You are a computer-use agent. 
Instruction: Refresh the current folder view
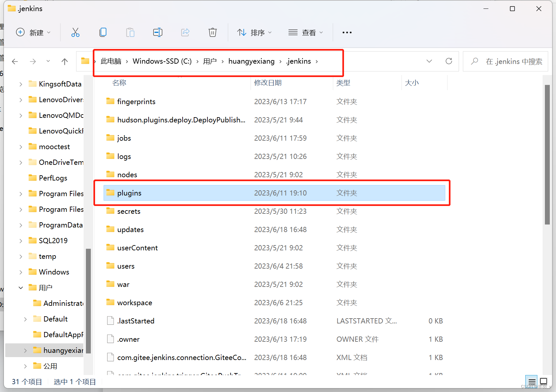[x=449, y=61]
